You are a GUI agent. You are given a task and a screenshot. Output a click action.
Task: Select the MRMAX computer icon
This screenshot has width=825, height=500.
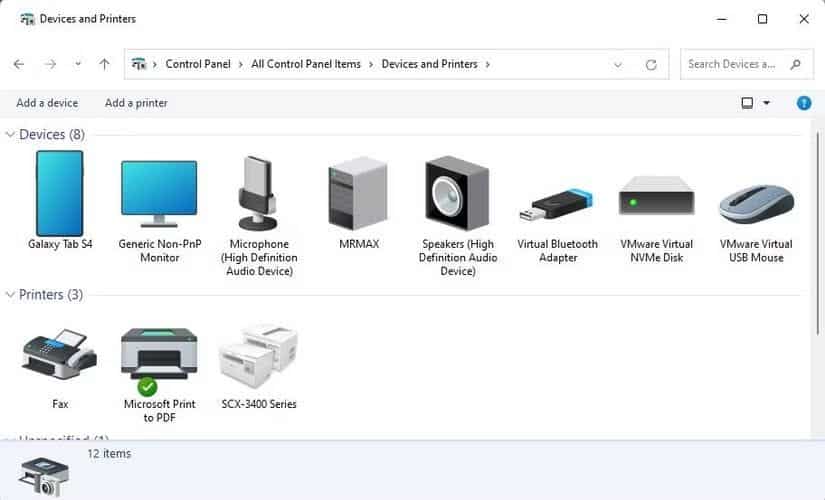click(x=358, y=194)
